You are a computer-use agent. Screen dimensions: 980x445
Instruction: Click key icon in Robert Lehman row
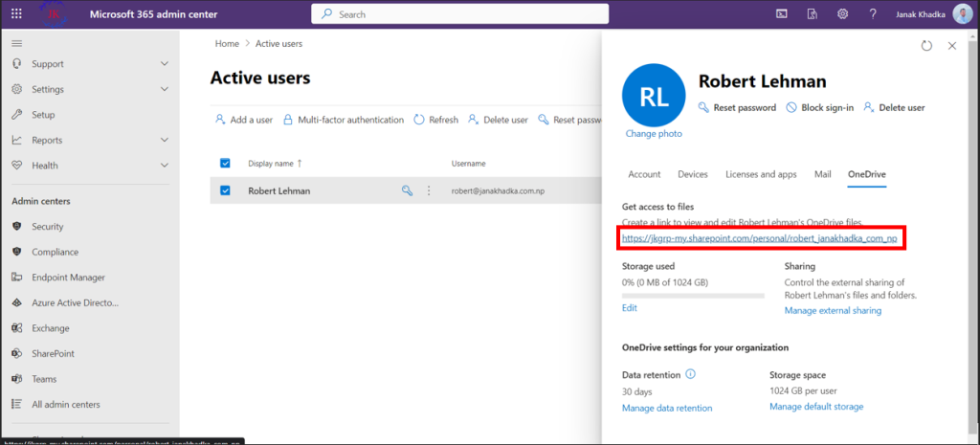tap(407, 190)
